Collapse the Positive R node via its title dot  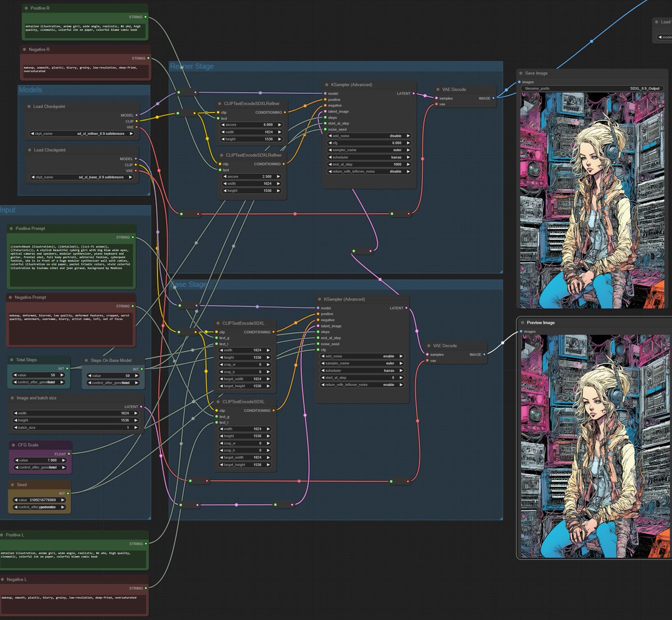(x=26, y=8)
